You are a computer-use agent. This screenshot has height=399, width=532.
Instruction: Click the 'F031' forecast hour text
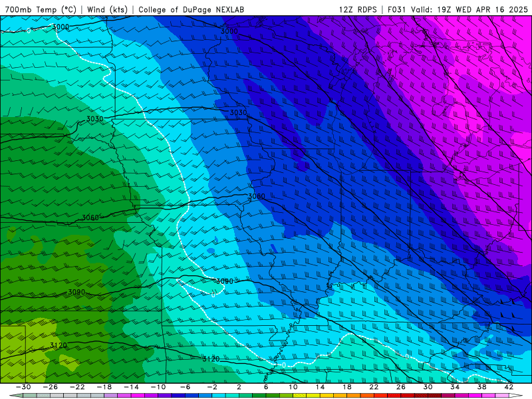397,9
